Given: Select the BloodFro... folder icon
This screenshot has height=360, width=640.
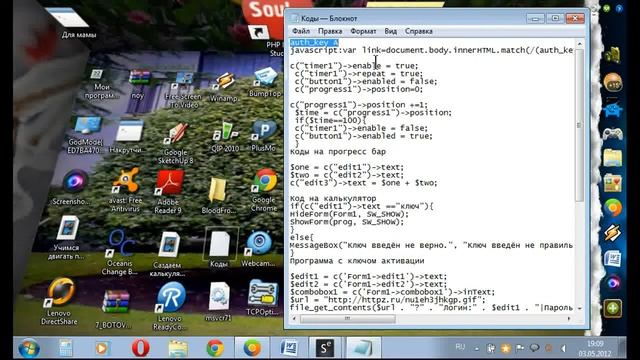Looking at the screenshot, I should (x=218, y=196).
